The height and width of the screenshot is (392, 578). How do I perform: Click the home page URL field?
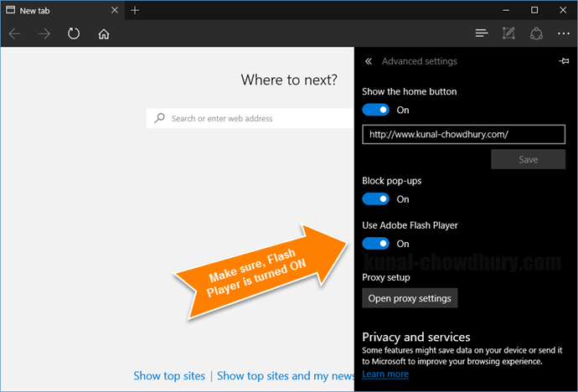tap(464, 134)
